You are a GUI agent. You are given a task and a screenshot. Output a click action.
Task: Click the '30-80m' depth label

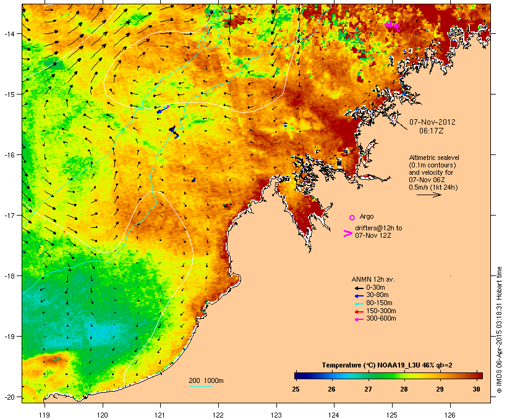coord(377,295)
